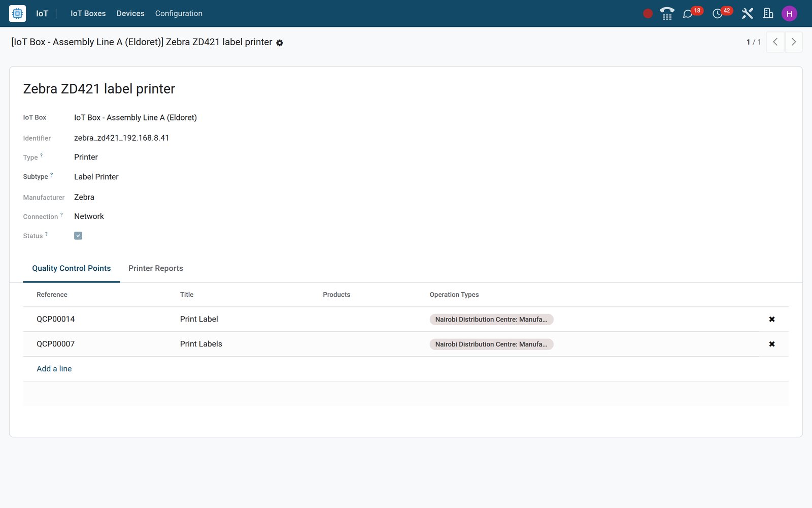The height and width of the screenshot is (508, 812).
Task: Open the gear actions menu beside the title
Action: [x=280, y=43]
